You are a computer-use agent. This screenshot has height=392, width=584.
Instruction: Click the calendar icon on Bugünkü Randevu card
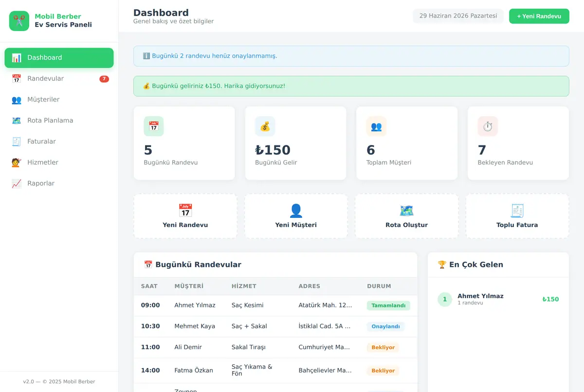point(154,126)
